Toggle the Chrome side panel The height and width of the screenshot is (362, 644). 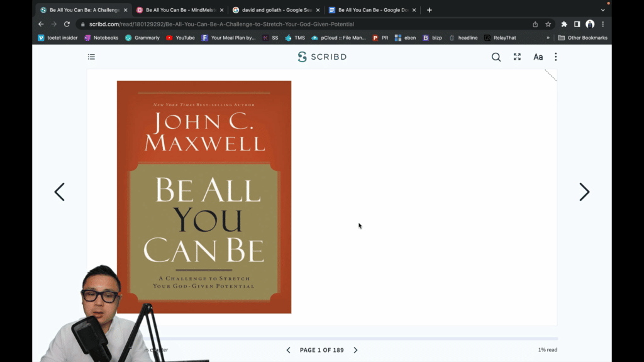coord(577,25)
